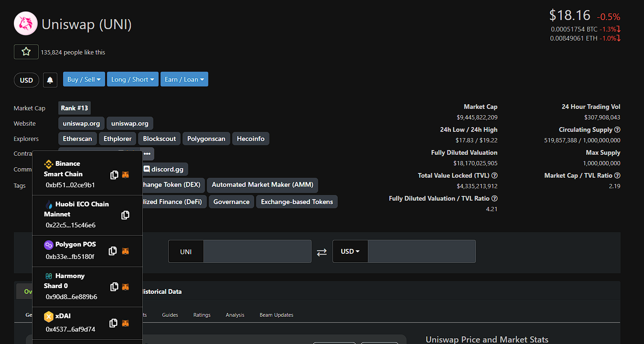The height and width of the screenshot is (344, 644).
Task: Select the 0xb33e...fb5180f address text
Action: point(70,257)
